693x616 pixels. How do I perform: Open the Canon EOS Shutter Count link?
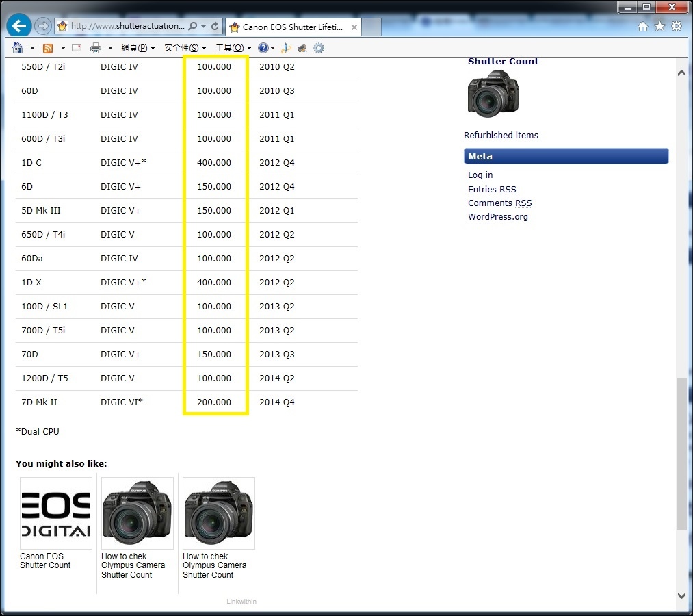tap(45, 561)
